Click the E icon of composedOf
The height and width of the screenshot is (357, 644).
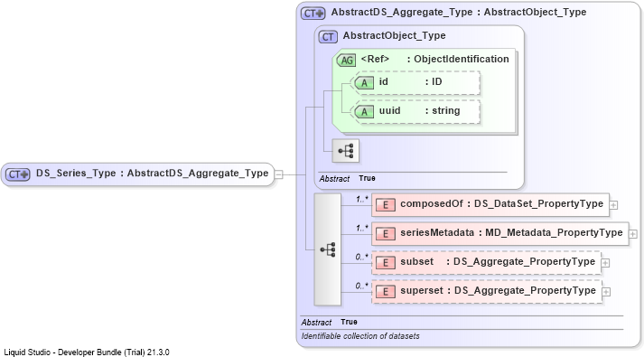click(386, 205)
